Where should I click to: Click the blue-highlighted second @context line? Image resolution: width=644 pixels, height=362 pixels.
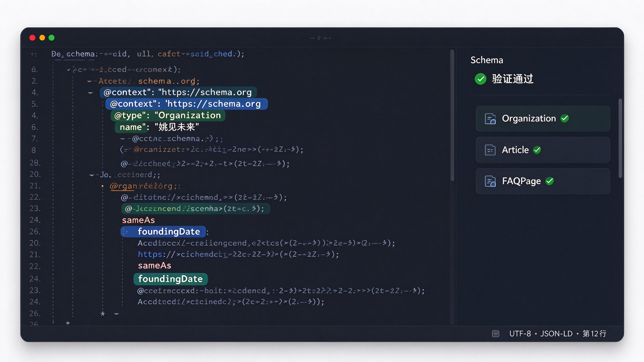[x=187, y=104]
